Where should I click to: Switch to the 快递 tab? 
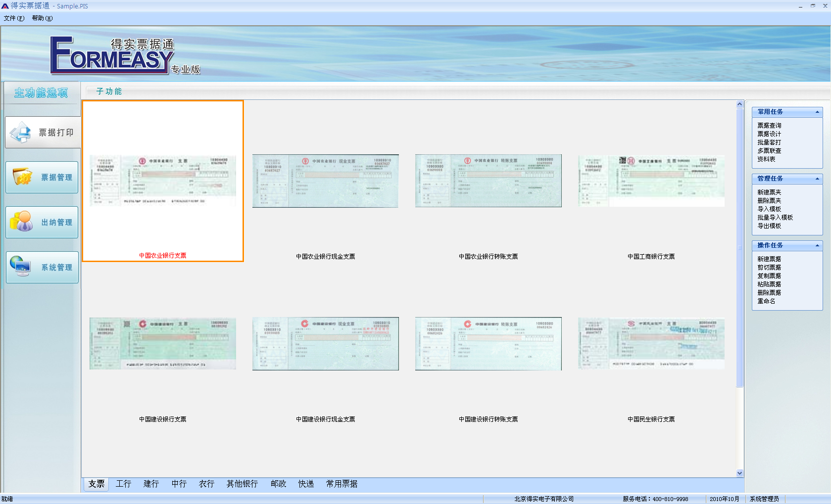[306, 484]
